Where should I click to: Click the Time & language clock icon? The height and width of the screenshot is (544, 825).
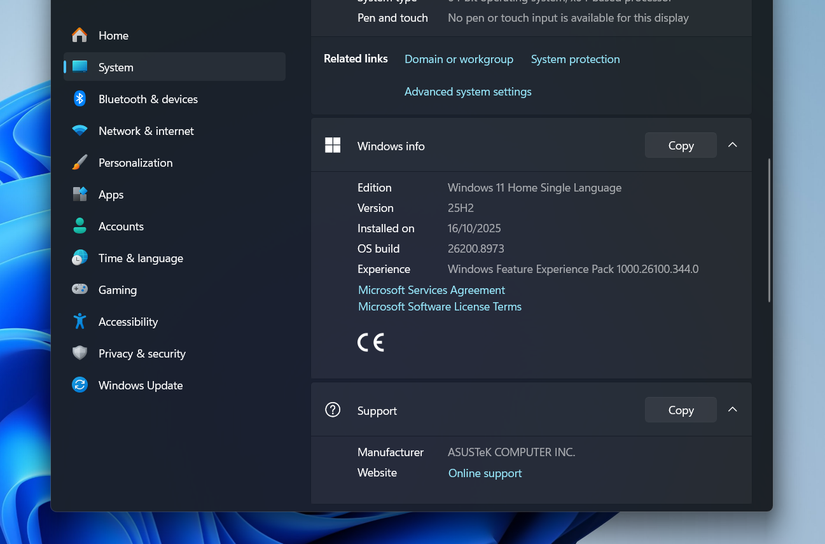tap(79, 258)
